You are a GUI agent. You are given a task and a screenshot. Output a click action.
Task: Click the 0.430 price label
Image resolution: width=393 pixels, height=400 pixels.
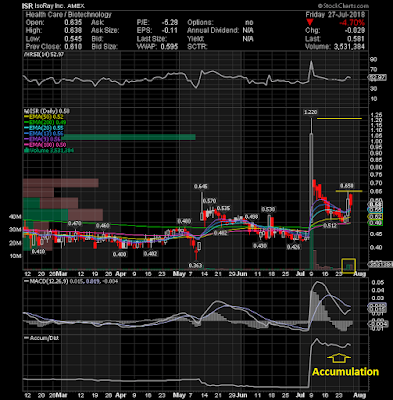[260, 245]
